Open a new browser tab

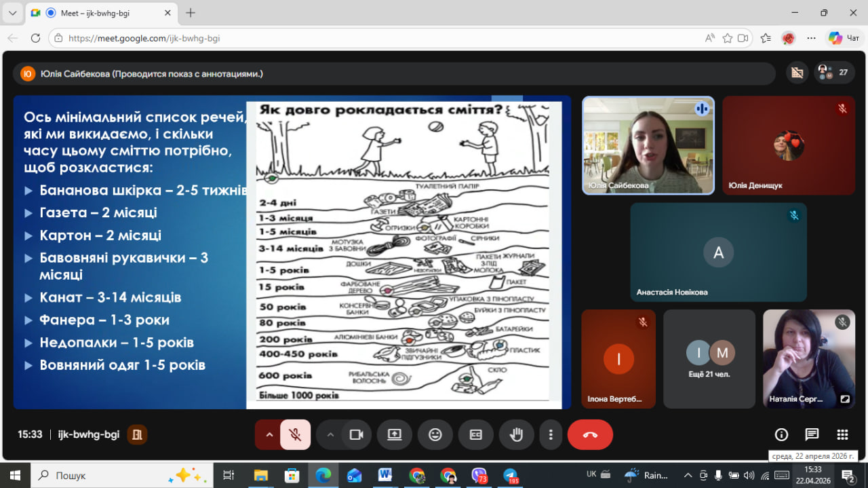click(191, 13)
